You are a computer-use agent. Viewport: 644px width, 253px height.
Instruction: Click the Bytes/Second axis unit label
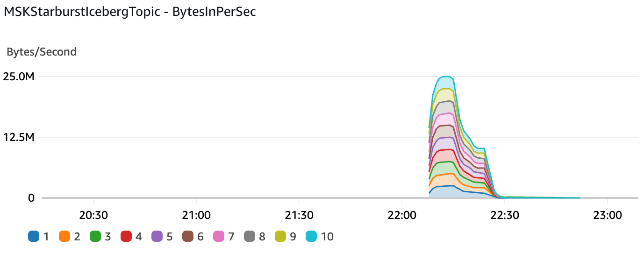point(42,52)
